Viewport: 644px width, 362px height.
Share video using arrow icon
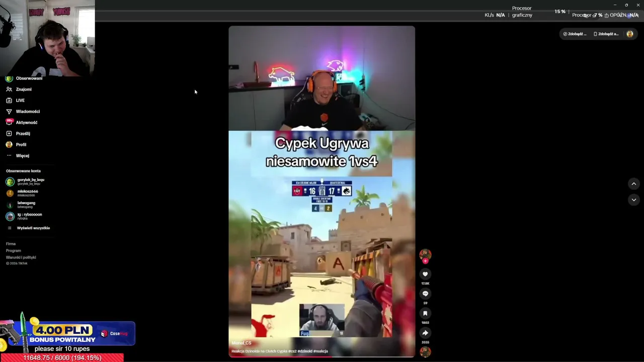click(x=425, y=333)
